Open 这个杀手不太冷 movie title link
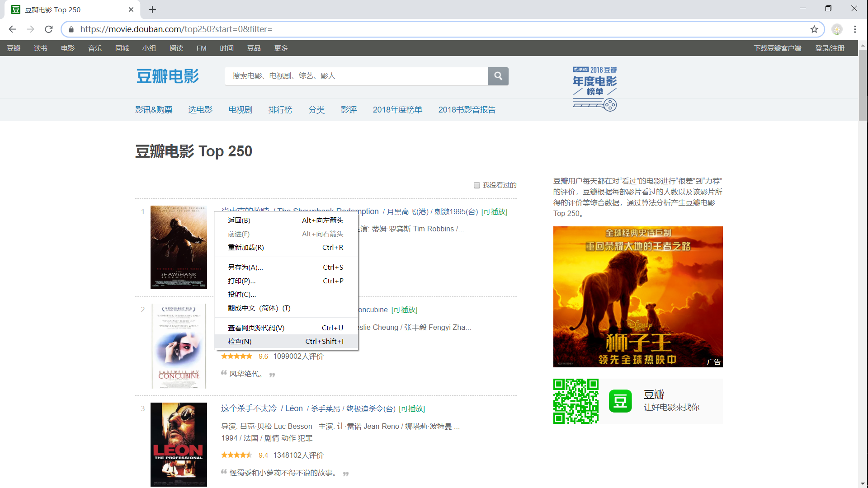Screen dimensions: 868x488 [249, 408]
